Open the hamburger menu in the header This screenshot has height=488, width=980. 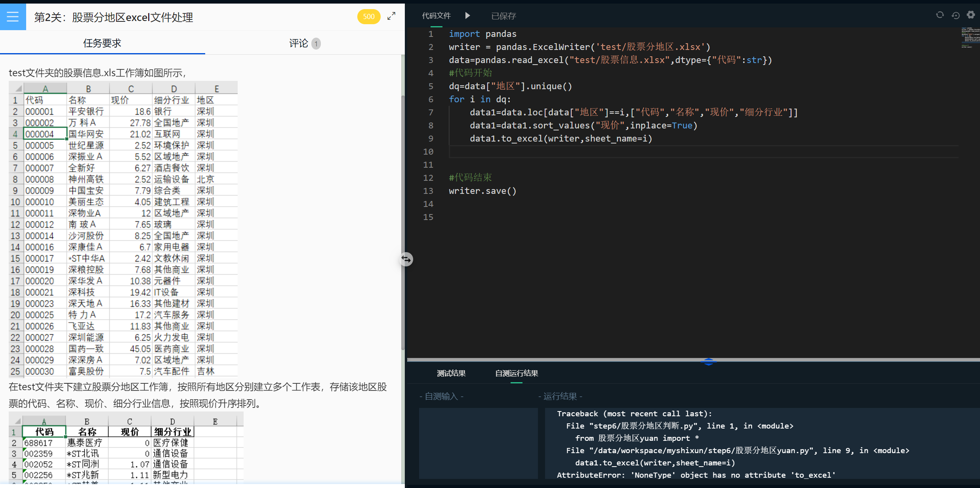pos(13,17)
